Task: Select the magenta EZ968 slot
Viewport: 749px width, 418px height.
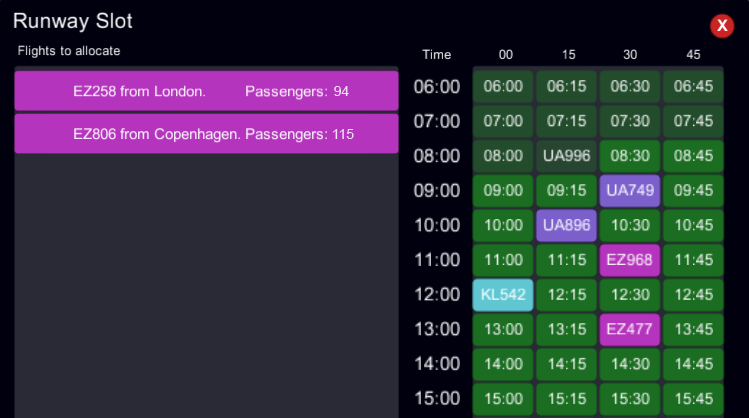Action: pos(631,260)
